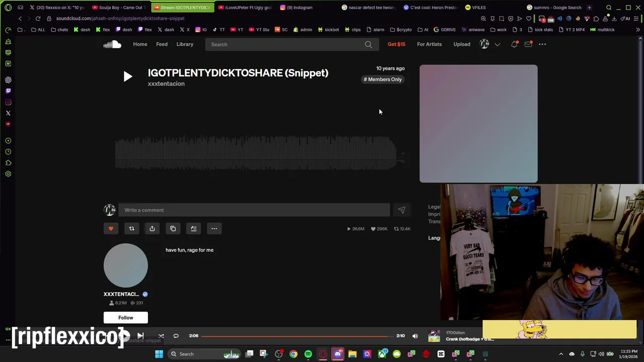
Task: Open the XXXTENTACI... profile name link
Action: (x=121, y=294)
